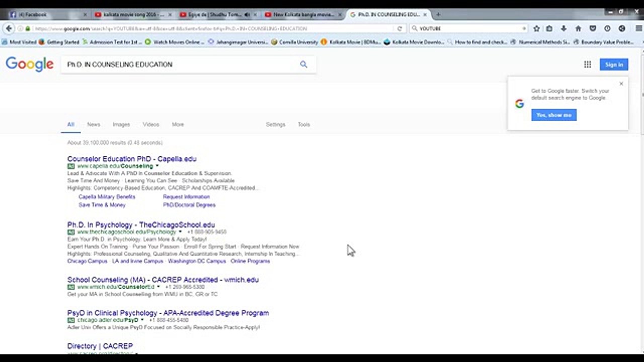The image size is (644, 362).
Task: Open the Getting Started bookmark
Action: click(59, 42)
